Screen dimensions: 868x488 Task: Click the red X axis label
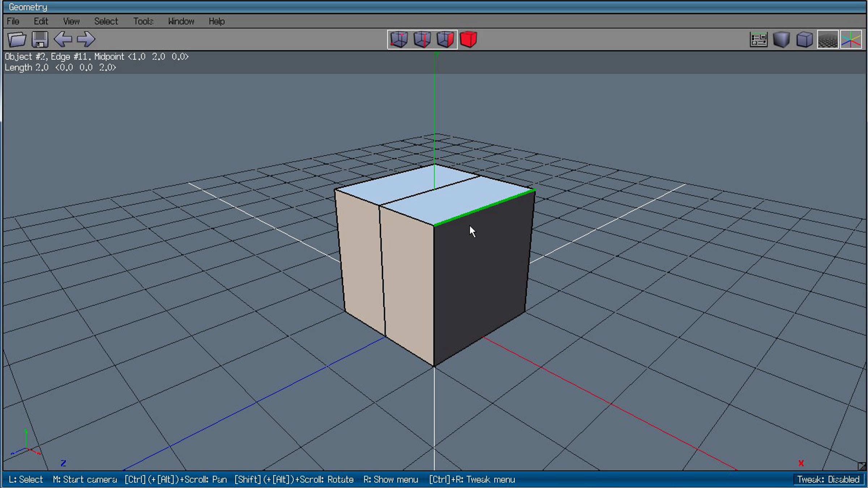tap(801, 463)
